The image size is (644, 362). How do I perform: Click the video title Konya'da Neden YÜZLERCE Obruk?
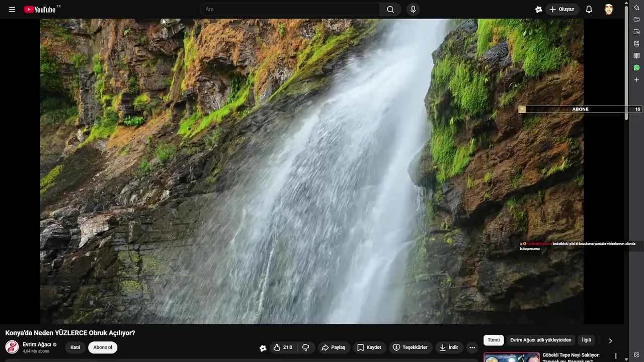pyautogui.click(x=70, y=333)
